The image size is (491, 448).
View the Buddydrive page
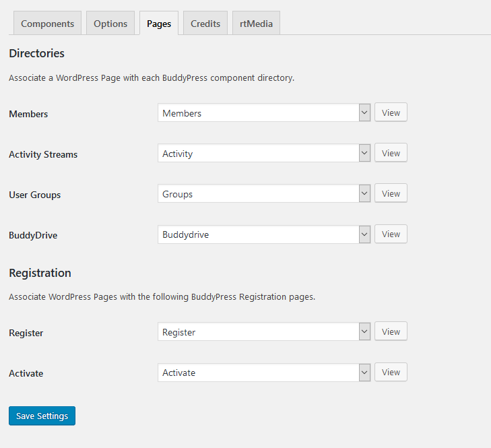391,234
